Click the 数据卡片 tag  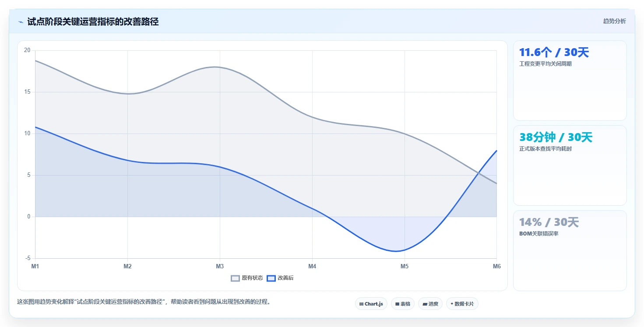coord(462,304)
